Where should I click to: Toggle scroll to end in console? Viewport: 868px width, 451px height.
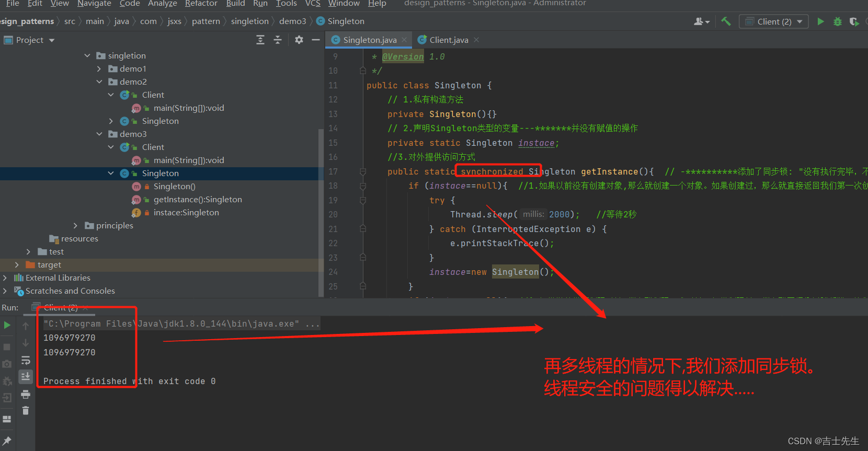pos(26,376)
